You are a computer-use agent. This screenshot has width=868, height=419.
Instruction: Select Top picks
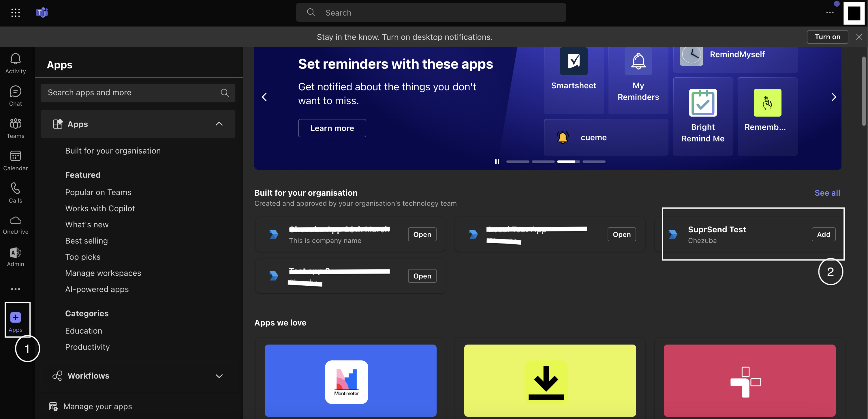click(82, 257)
